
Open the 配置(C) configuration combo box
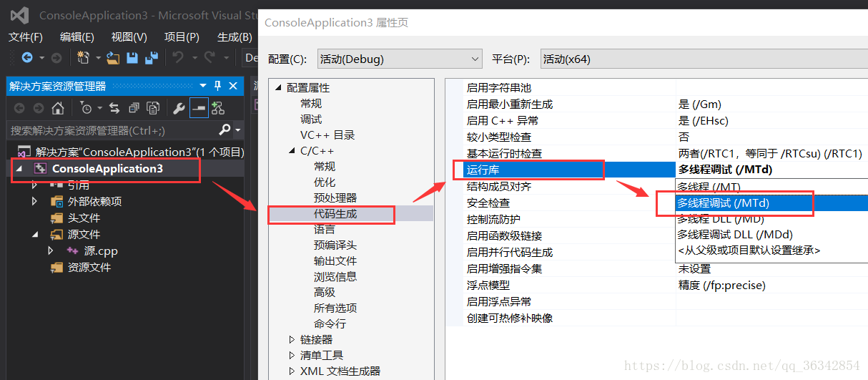click(x=400, y=59)
